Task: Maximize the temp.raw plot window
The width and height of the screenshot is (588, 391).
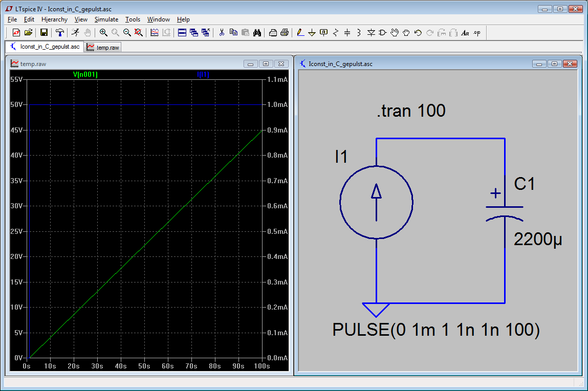Action: click(266, 64)
